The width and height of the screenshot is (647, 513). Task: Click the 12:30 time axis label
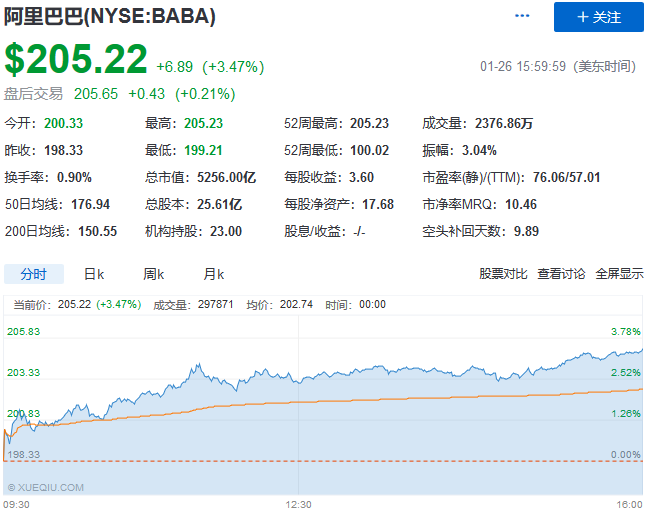click(x=298, y=504)
